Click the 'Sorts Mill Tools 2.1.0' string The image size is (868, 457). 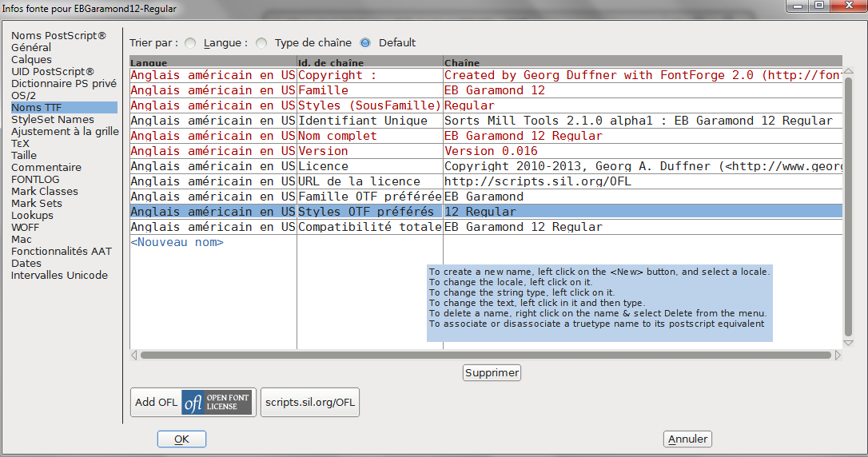coord(643,121)
